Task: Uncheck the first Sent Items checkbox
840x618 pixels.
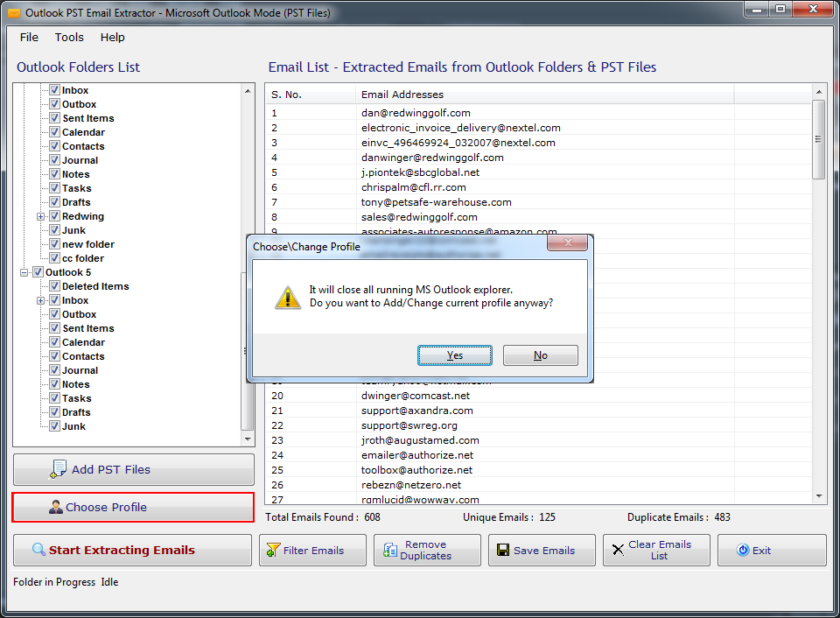Action: (54, 118)
